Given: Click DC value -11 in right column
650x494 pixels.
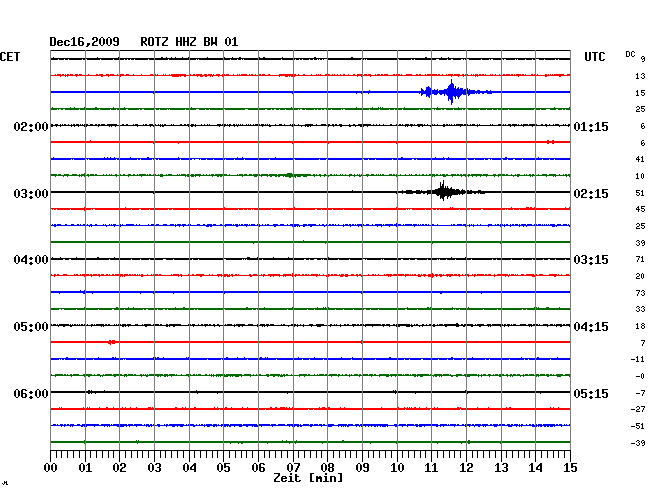Looking at the screenshot, I should (638, 359).
